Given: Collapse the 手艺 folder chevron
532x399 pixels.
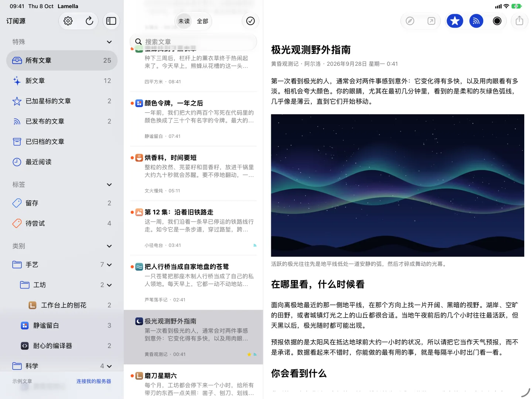Looking at the screenshot, I should click(x=109, y=265).
